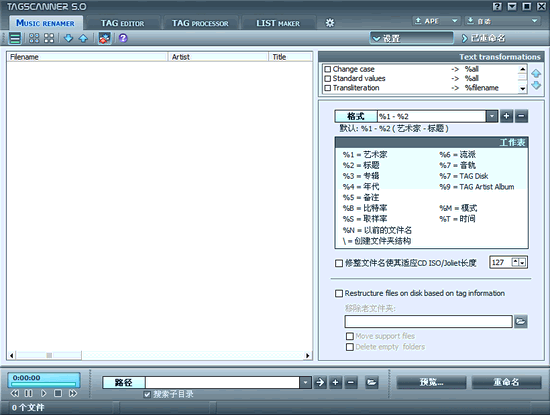This screenshot has height=415, width=550.
Task: Browse for folder icon next to path
Action: point(371,382)
